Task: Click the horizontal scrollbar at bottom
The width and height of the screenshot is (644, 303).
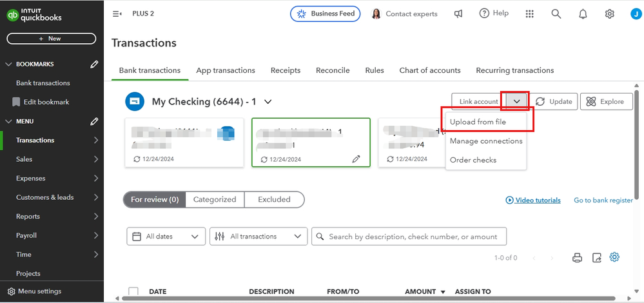Action: tap(368, 298)
